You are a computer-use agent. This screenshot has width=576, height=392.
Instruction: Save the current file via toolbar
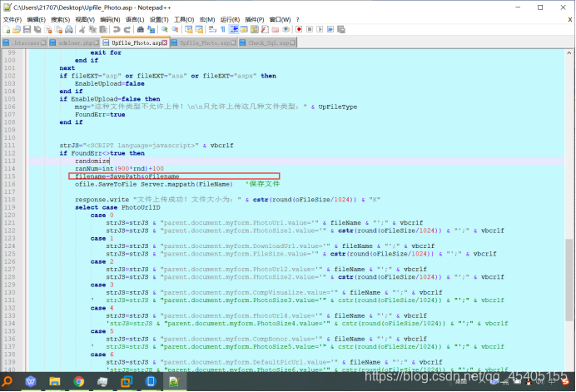click(x=27, y=30)
